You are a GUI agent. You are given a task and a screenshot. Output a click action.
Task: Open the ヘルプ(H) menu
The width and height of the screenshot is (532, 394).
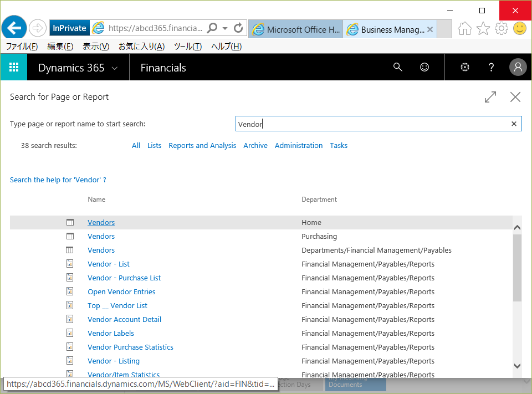226,47
